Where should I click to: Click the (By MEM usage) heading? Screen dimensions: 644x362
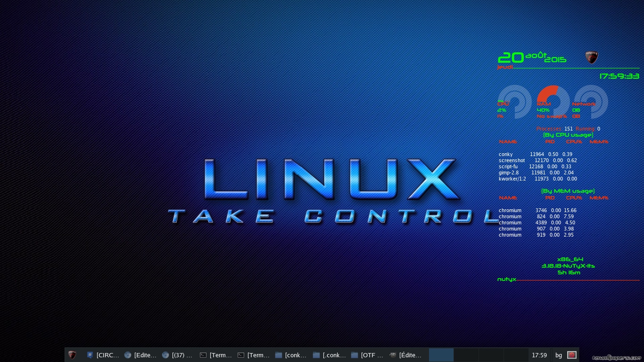pos(568,191)
